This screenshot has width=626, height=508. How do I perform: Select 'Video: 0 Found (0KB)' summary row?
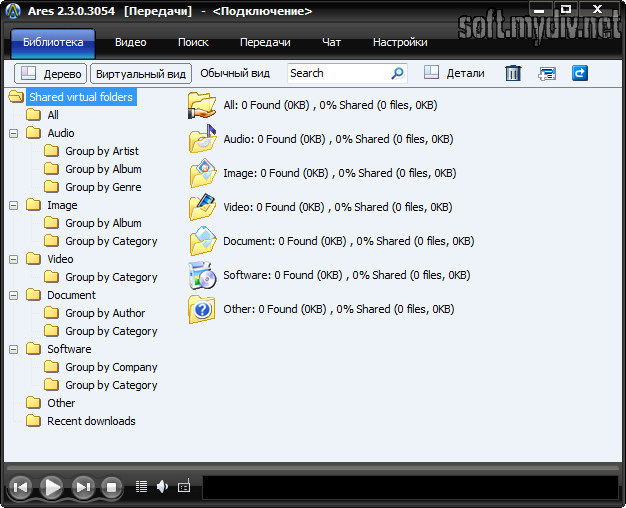point(338,207)
